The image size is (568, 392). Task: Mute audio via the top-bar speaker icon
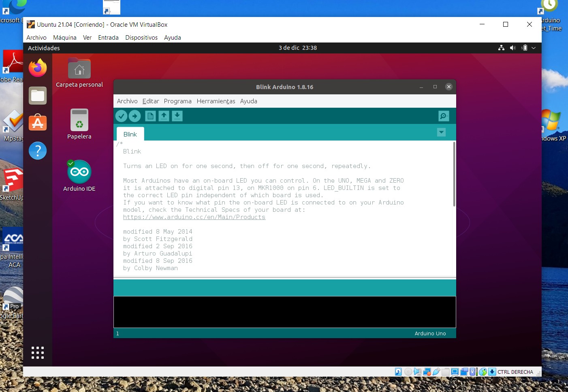[512, 48]
